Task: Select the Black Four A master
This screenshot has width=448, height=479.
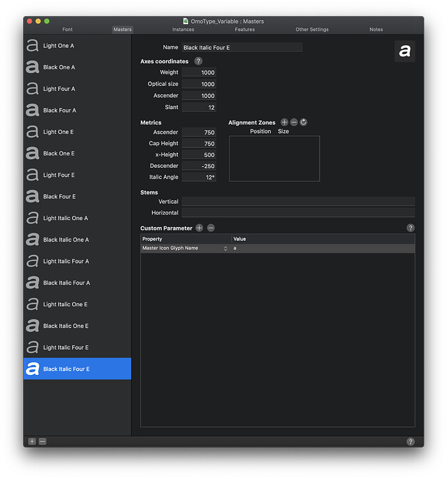Action: [77, 110]
